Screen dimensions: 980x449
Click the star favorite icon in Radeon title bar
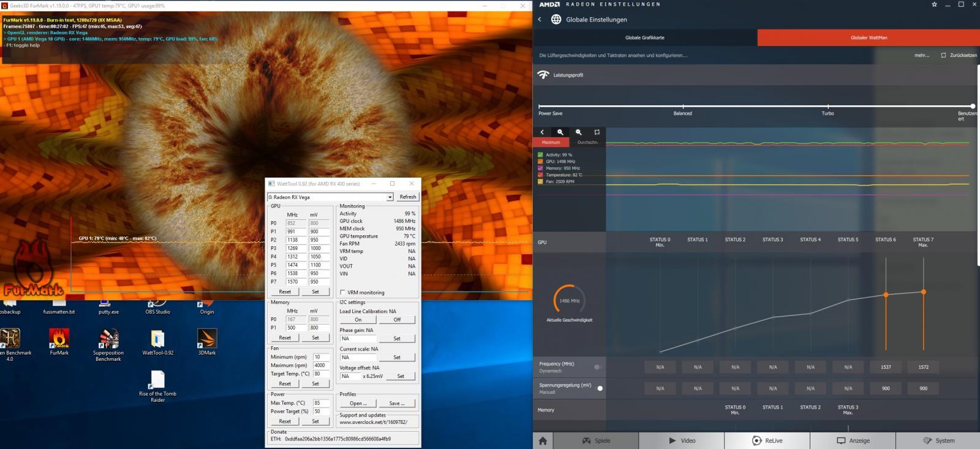tap(934, 4)
